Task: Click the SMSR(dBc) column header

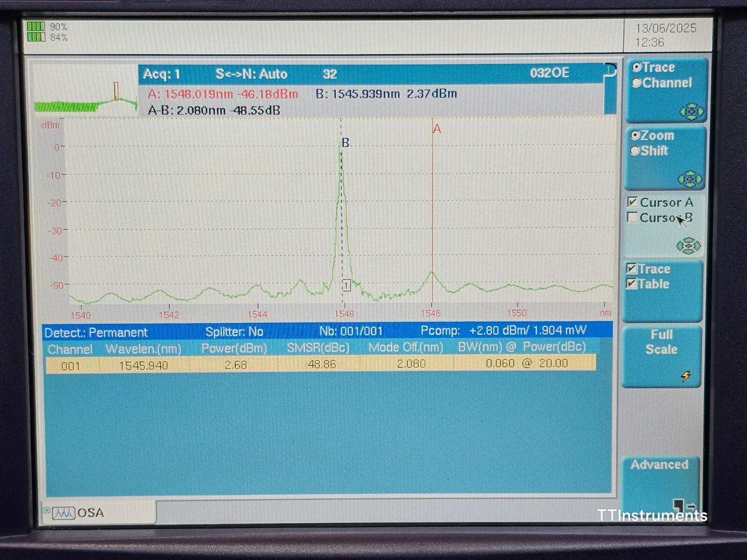Action: pos(318,348)
